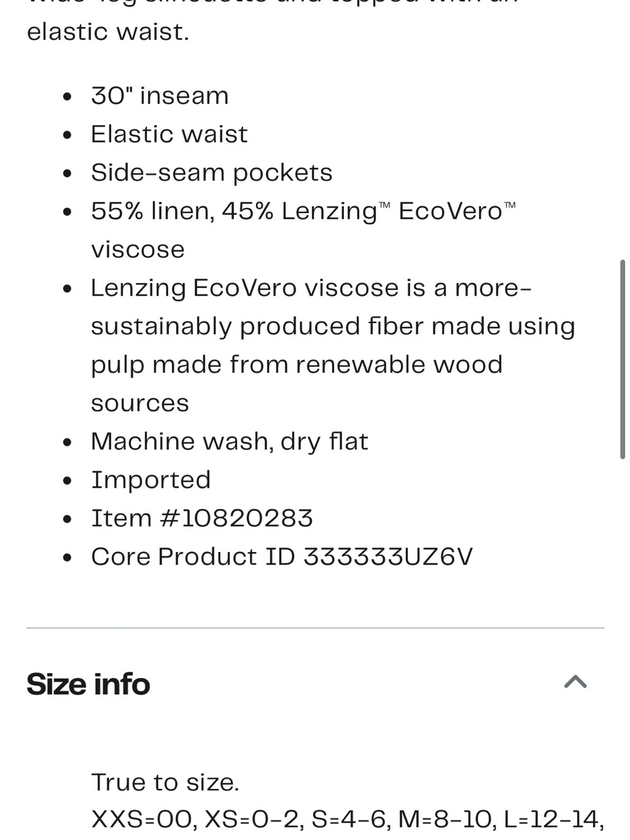The image size is (630, 840).
Task: Click "sustainably produced fiber made using" line
Action: (x=333, y=327)
